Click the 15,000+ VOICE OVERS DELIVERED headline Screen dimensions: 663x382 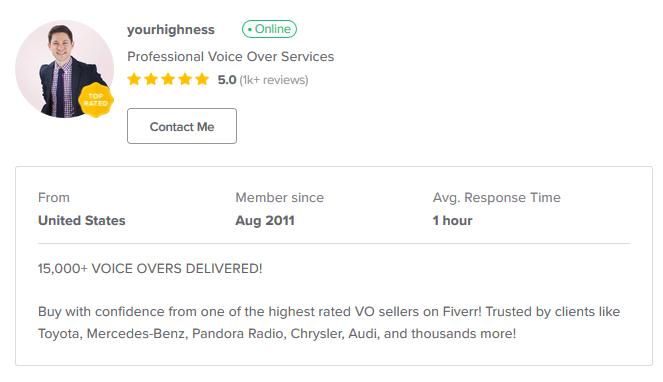[150, 269]
